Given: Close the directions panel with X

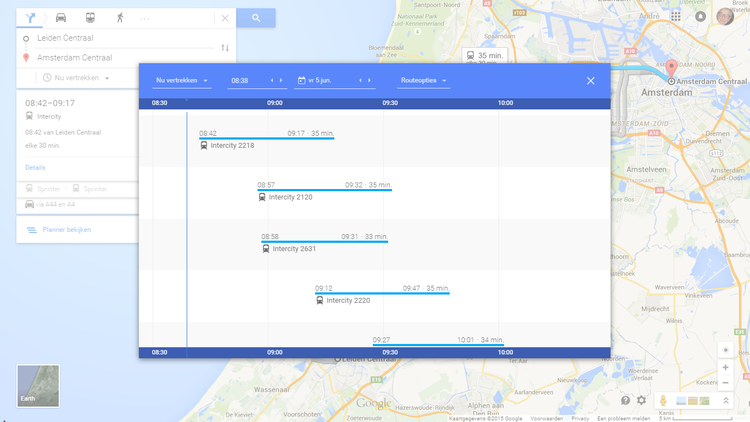Looking at the screenshot, I should tap(225, 18).
